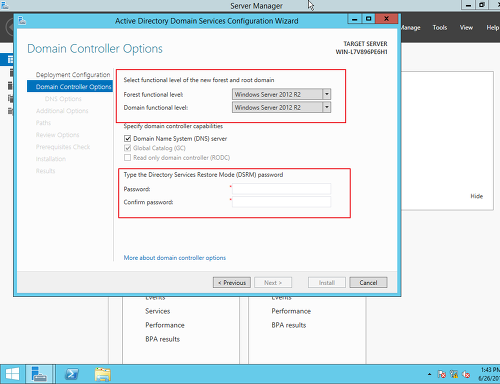
Task: Toggle Read only domain controller (RODC) checkbox
Action: click(x=127, y=158)
